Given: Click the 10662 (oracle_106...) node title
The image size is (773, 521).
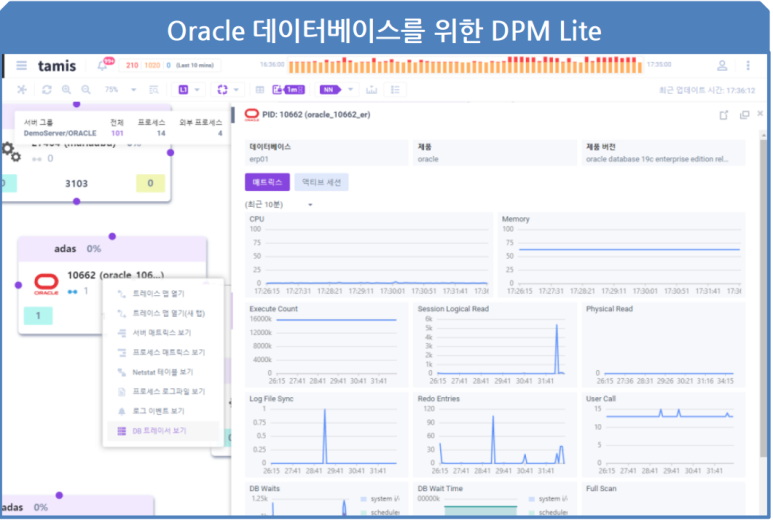Looking at the screenshot, I should [x=116, y=275].
